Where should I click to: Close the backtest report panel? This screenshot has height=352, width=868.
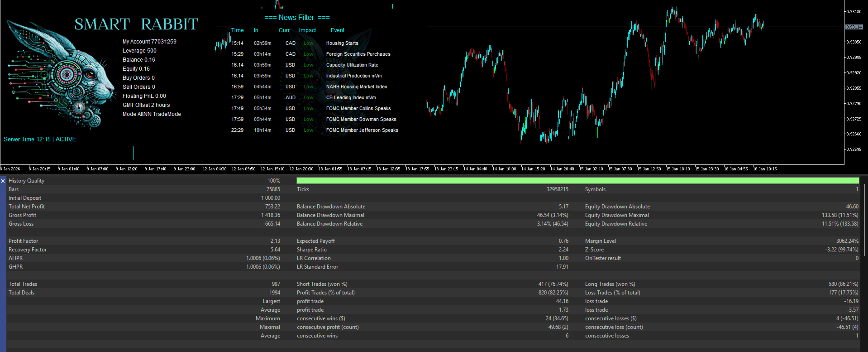coord(3,181)
